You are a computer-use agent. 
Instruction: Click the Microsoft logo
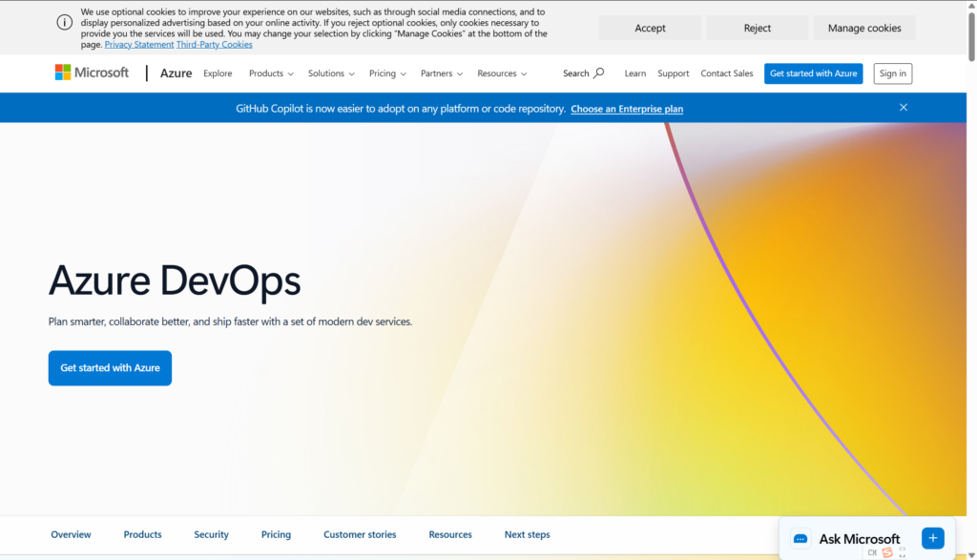click(92, 73)
